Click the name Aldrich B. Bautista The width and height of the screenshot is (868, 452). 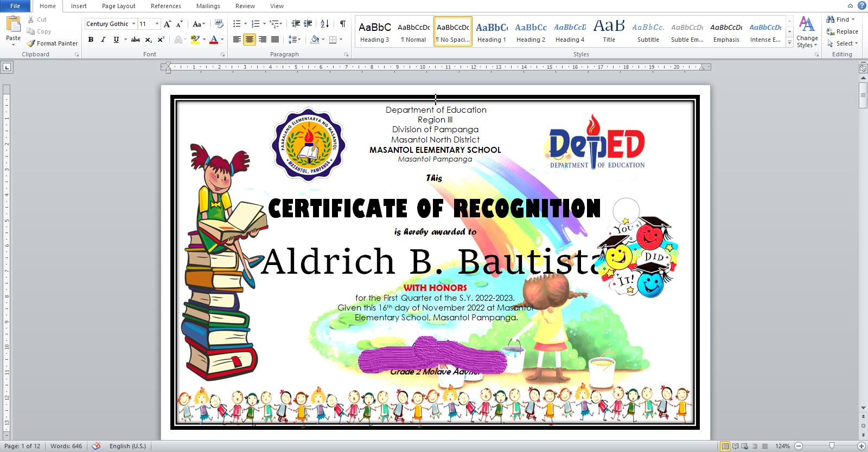tap(433, 262)
